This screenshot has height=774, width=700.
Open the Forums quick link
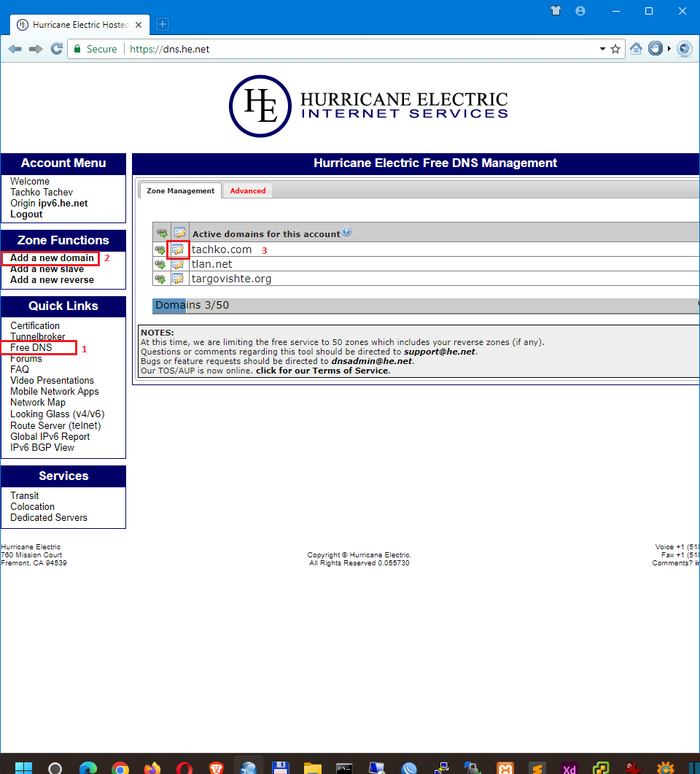[x=26, y=358]
